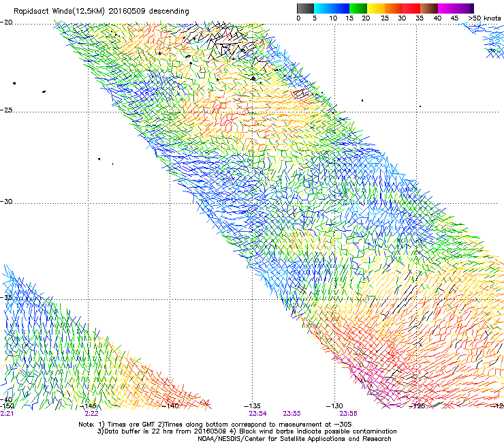Click the note line starting "Note: 1) Times are GMT"
This screenshot has height=443, width=504.
(x=215, y=425)
